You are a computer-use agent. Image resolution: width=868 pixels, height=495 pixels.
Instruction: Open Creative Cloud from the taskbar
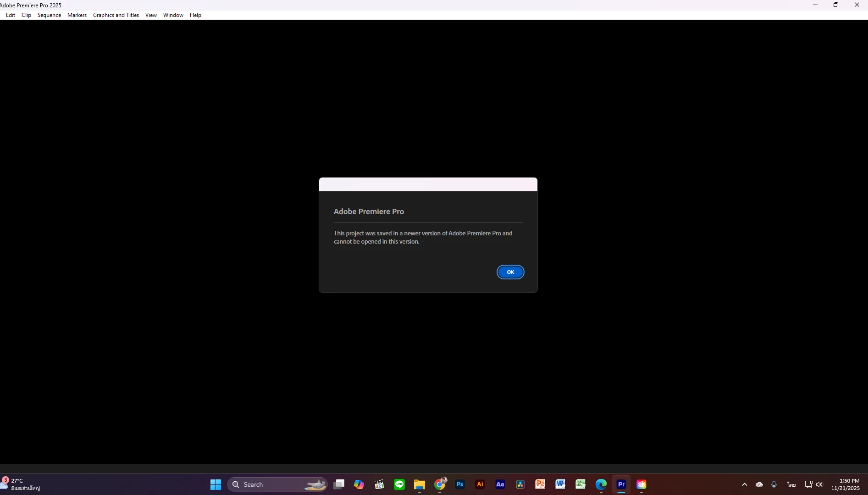tap(641, 484)
